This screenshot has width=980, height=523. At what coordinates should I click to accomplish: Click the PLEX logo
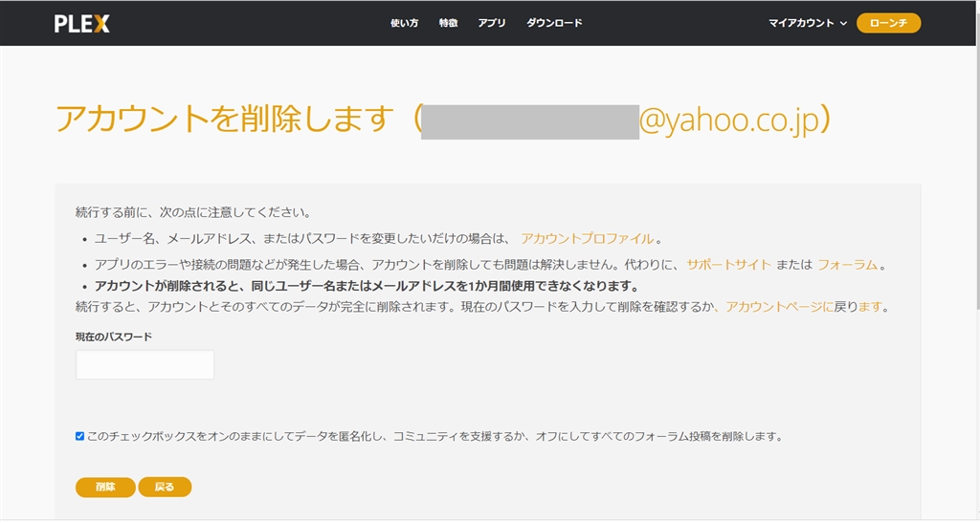coord(82,24)
